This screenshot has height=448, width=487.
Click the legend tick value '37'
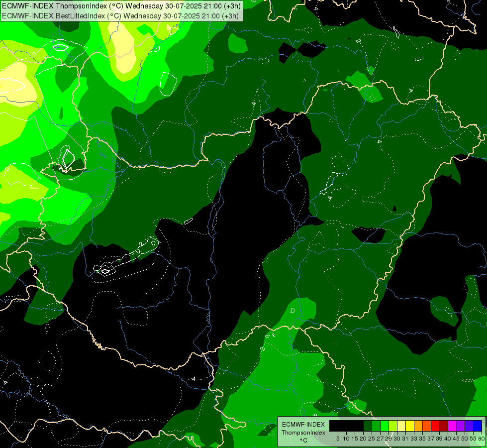click(x=431, y=439)
